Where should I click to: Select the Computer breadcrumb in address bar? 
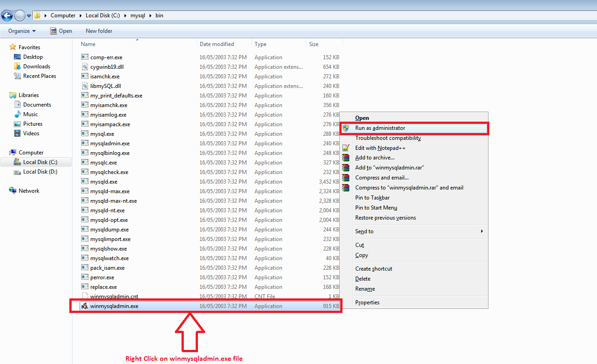(x=63, y=15)
